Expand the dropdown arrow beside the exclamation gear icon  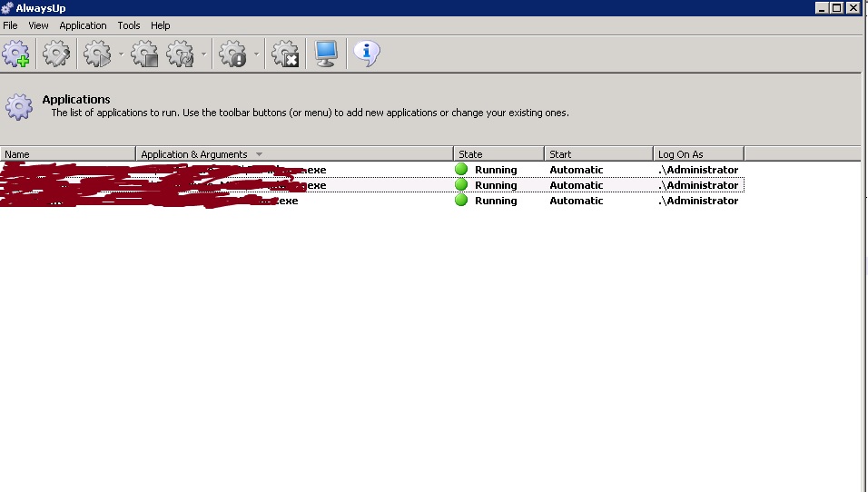coord(257,55)
